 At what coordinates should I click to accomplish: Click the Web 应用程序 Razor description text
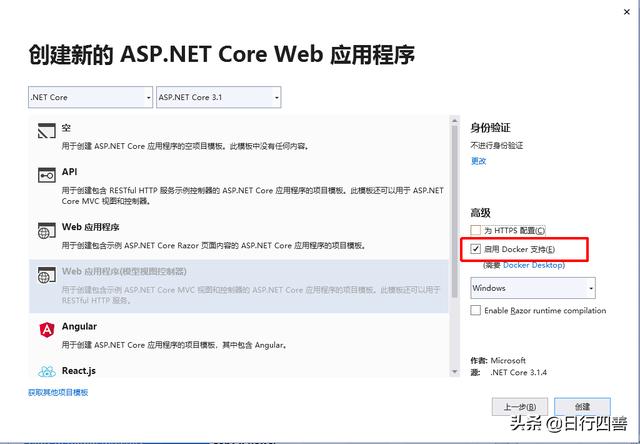pyautogui.click(x=214, y=245)
